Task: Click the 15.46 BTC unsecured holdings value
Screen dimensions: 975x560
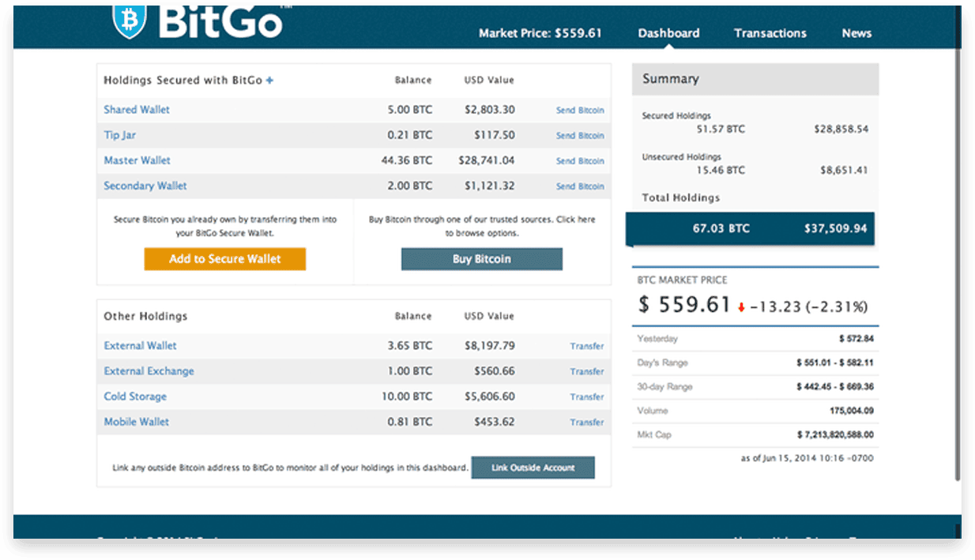Action: (721, 170)
